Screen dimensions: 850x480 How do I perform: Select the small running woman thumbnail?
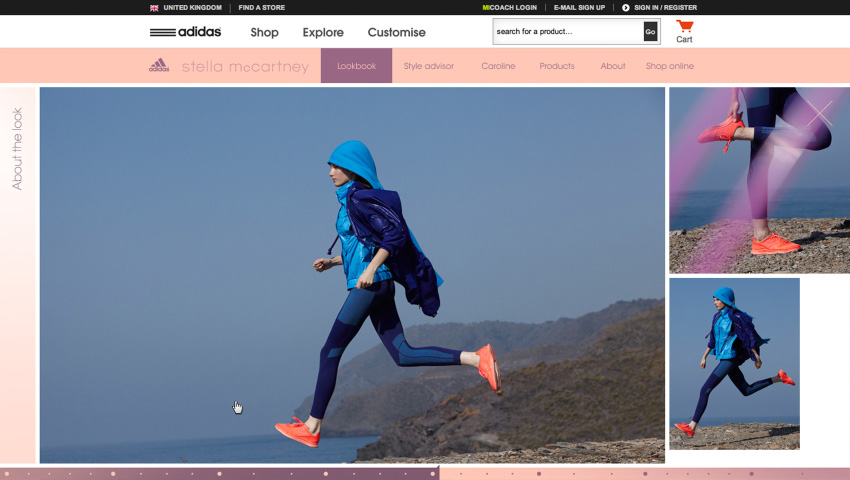click(735, 363)
